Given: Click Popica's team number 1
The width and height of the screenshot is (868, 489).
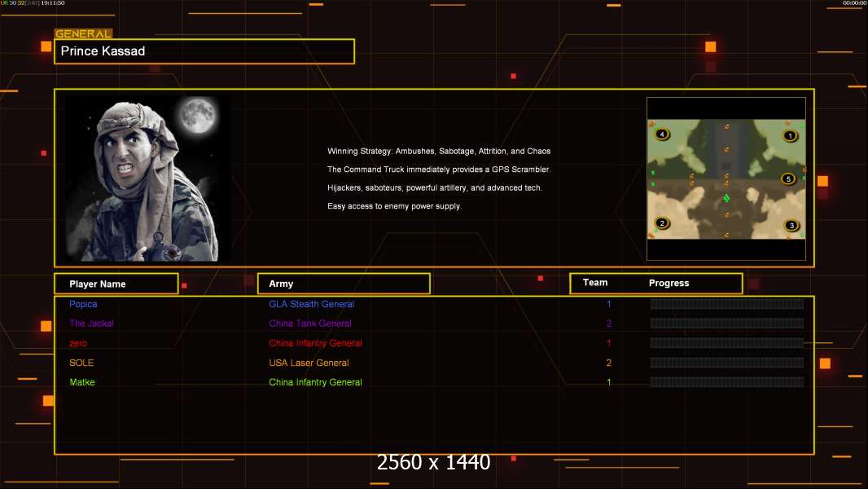Looking at the screenshot, I should click(x=609, y=304).
